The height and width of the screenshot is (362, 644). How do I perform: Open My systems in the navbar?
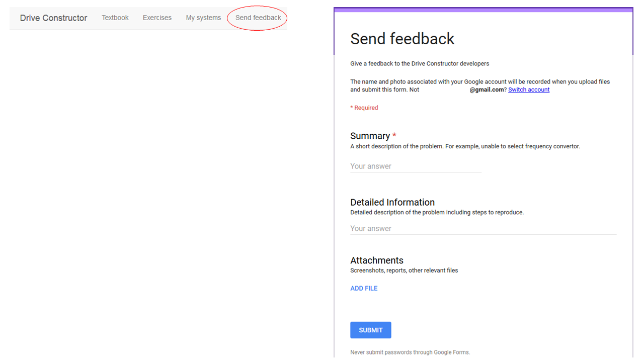tap(203, 18)
